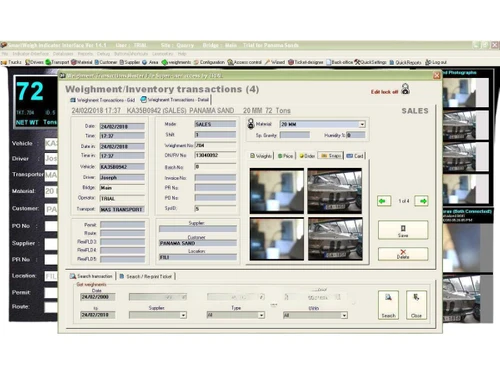The width and height of the screenshot is (500, 375).
Task: Click the search 'to' date field
Action: point(98,315)
